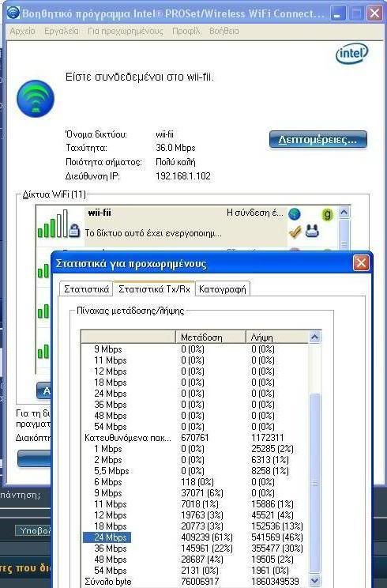Screen dimensions: 387x588
Task: Minimize the Intel PROSet/Wireless window
Action: pos(337,14)
